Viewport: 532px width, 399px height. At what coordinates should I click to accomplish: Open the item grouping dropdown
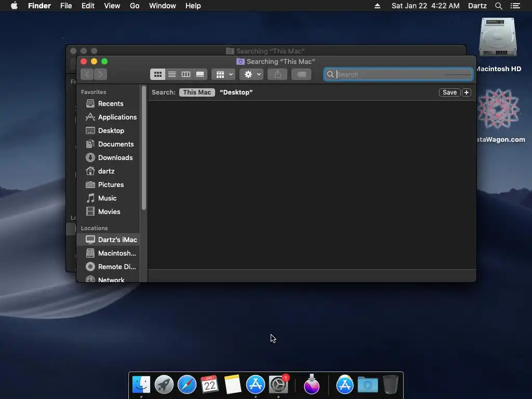point(223,74)
